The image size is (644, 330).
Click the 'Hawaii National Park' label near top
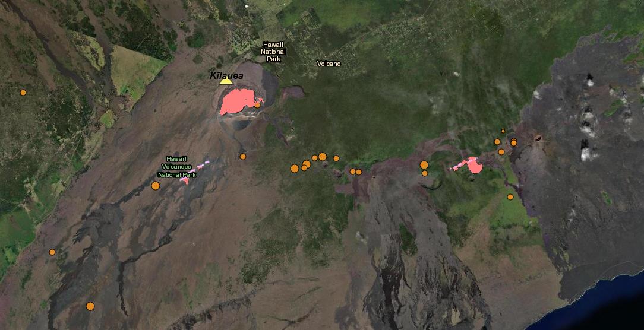[x=273, y=52]
